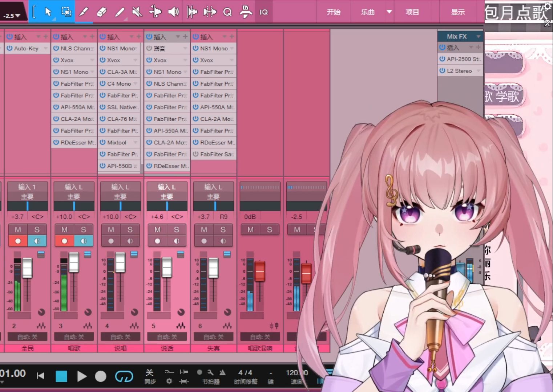Toggle the L2 Stereo insert power
Screen dimensions: 553x392
442,71
